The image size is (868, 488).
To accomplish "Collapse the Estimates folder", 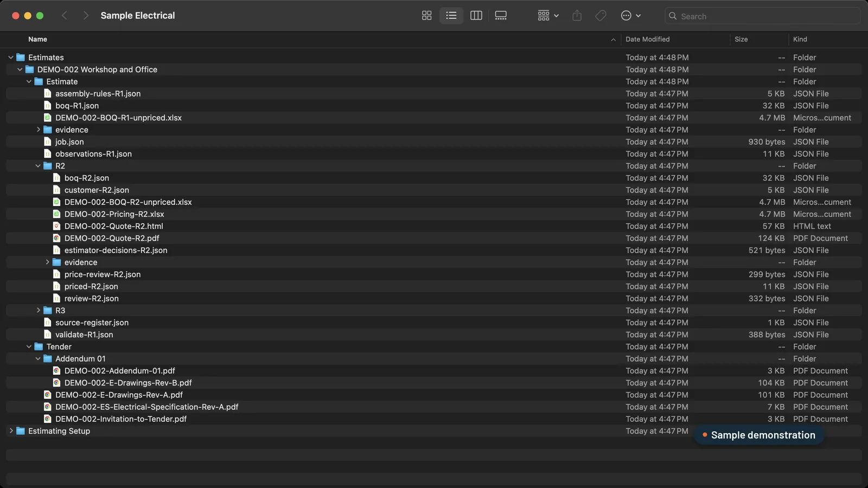I will 11,57.
